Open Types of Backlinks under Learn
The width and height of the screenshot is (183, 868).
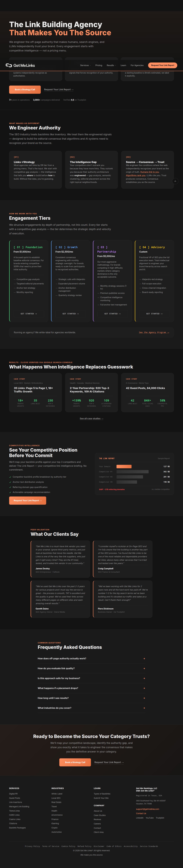tap(102, 794)
